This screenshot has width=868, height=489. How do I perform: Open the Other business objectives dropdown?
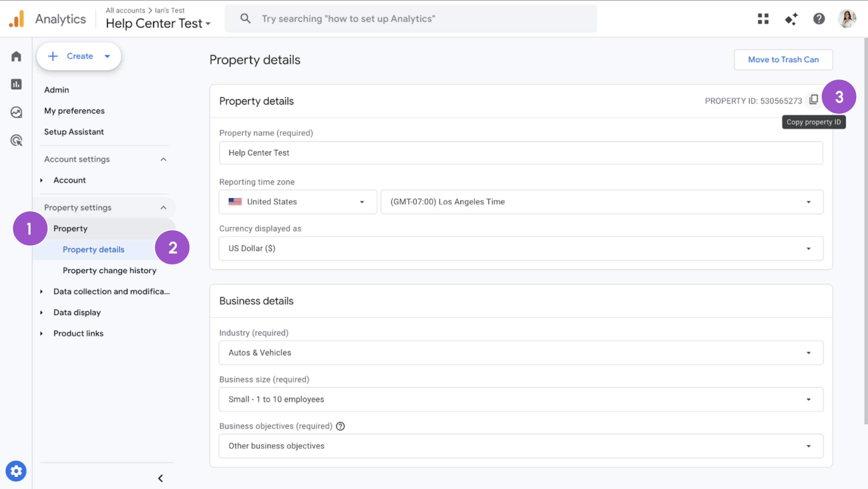pos(521,446)
